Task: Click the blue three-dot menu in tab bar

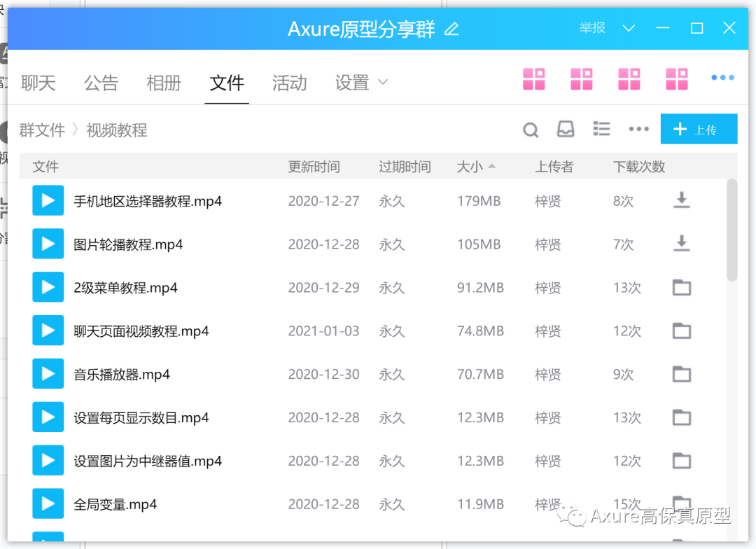Action: (722, 77)
